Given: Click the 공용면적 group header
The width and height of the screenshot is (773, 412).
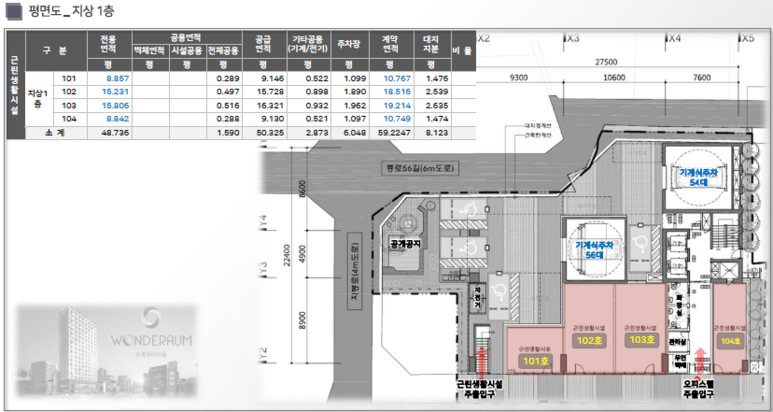Looking at the screenshot, I should click(x=187, y=37).
